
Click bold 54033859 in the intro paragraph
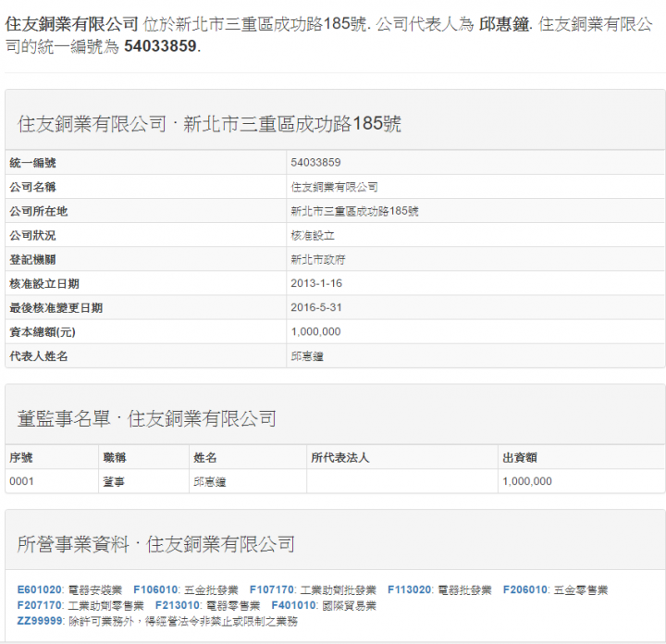click(160, 46)
